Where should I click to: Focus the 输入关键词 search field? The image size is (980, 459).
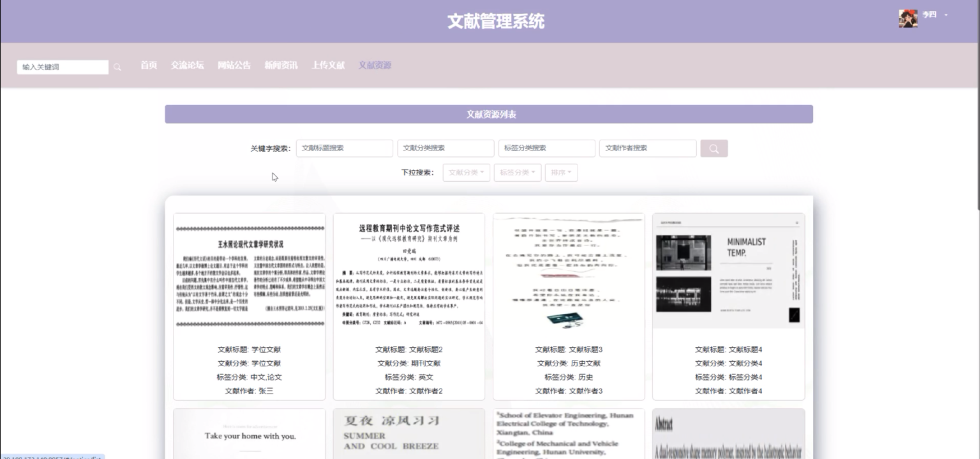coord(63,67)
